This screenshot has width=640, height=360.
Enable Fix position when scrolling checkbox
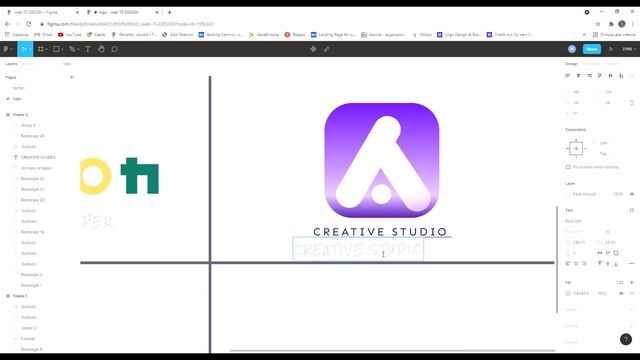point(568,167)
